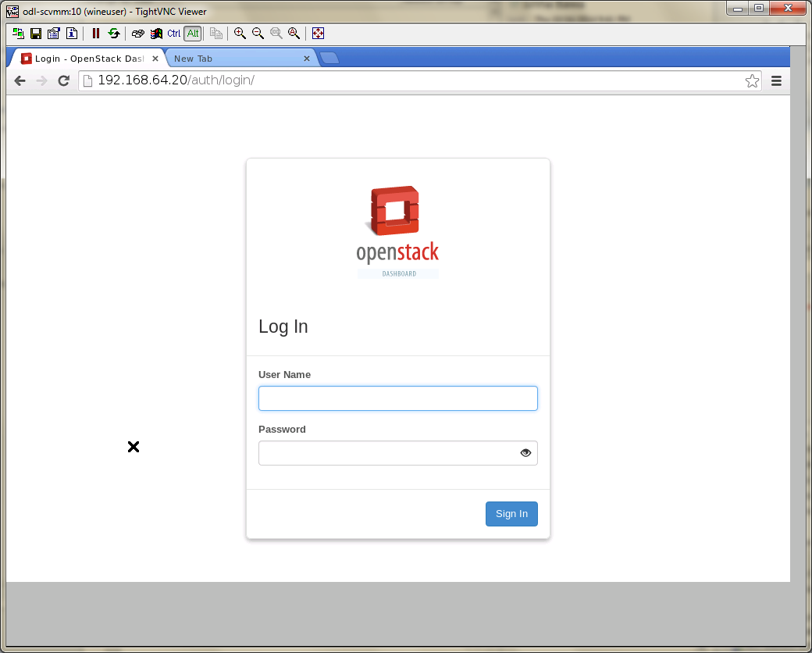
Task: Click the Zoom Out magnifier icon
Action: click(258, 34)
